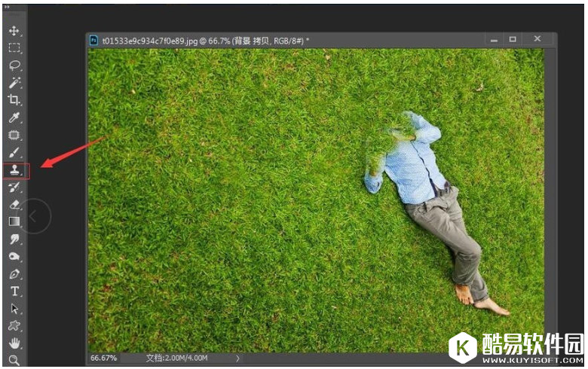Select the Pen tool

click(x=14, y=274)
